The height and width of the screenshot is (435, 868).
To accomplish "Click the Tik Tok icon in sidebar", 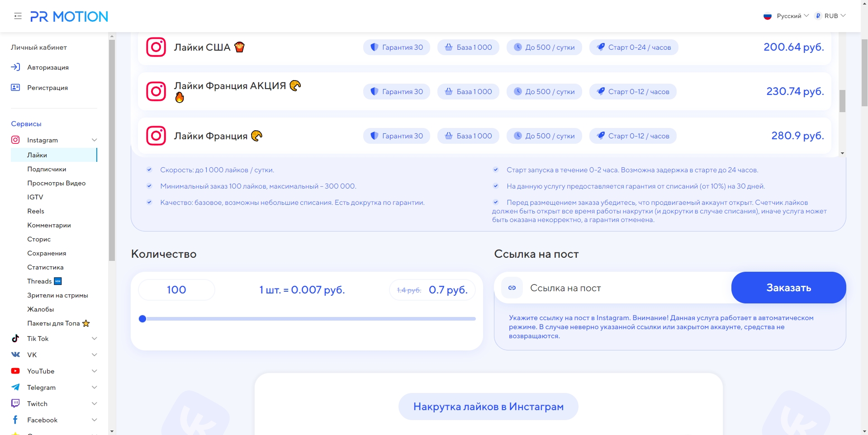I will pos(15,338).
